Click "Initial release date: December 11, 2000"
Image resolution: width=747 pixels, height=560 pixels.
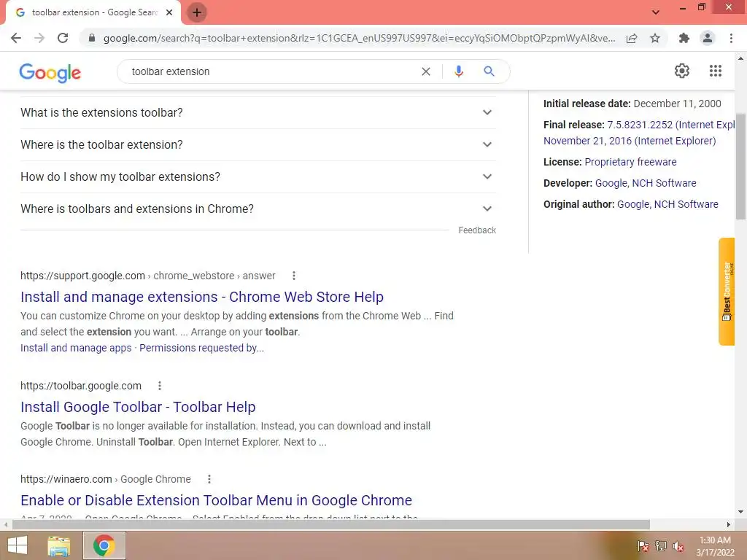coord(632,104)
